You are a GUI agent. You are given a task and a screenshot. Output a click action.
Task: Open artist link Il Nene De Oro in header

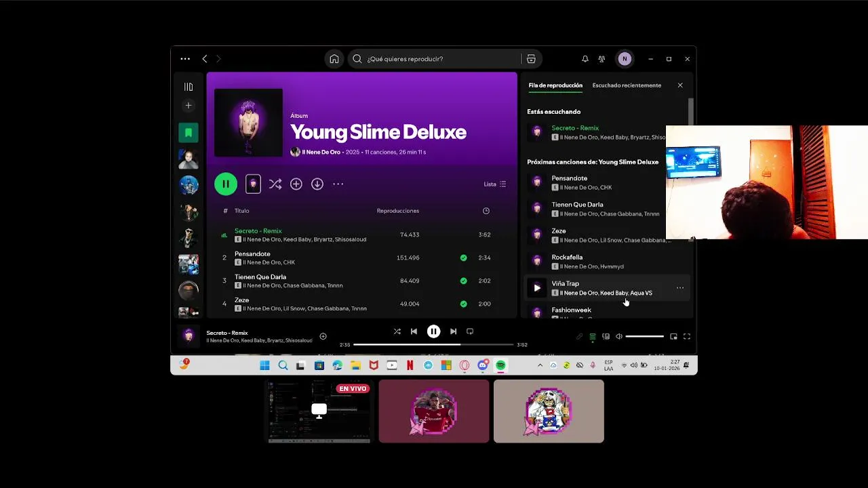321,152
